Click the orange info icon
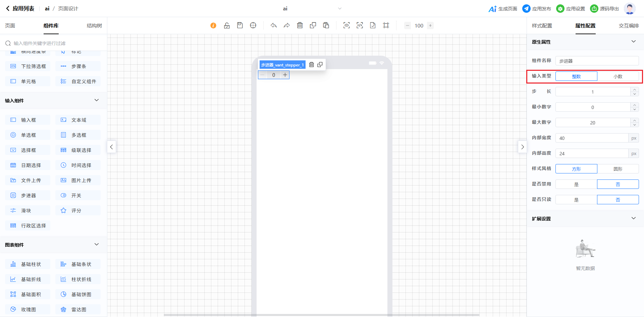 click(213, 25)
